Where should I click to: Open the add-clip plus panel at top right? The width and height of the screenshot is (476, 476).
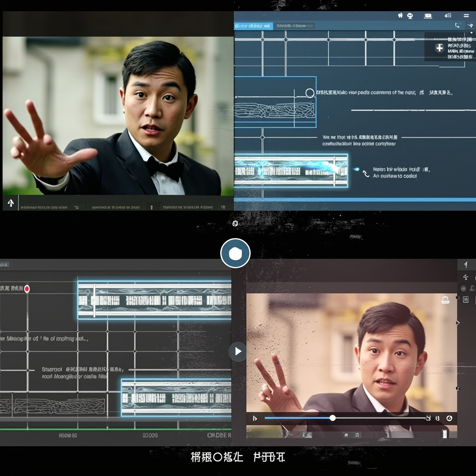[439, 48]
